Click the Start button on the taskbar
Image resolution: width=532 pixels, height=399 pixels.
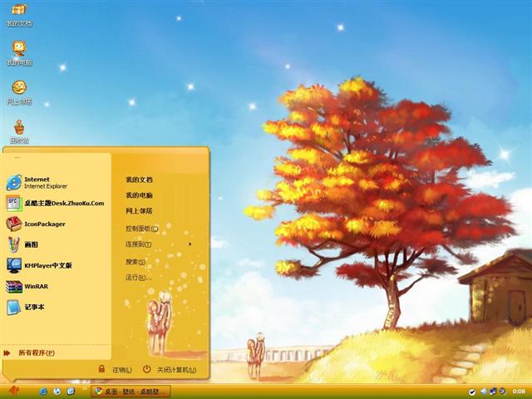13,392
